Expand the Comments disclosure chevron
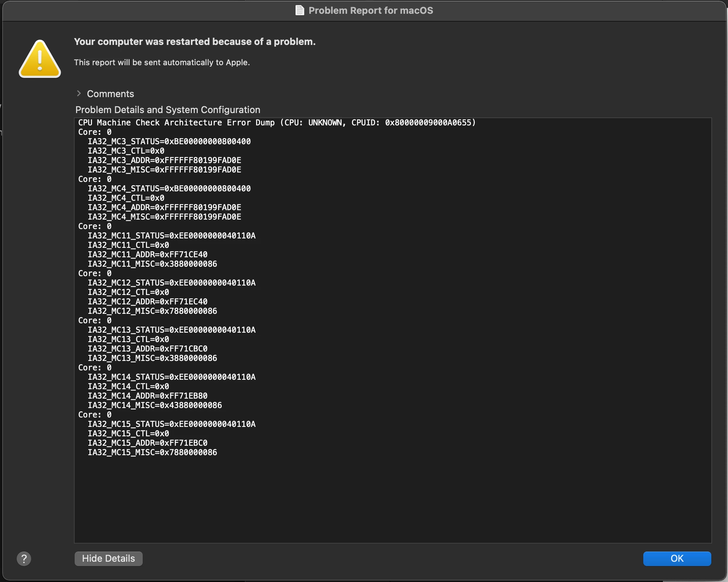Viewport: 728px width, 582px height. coord(79,93)
